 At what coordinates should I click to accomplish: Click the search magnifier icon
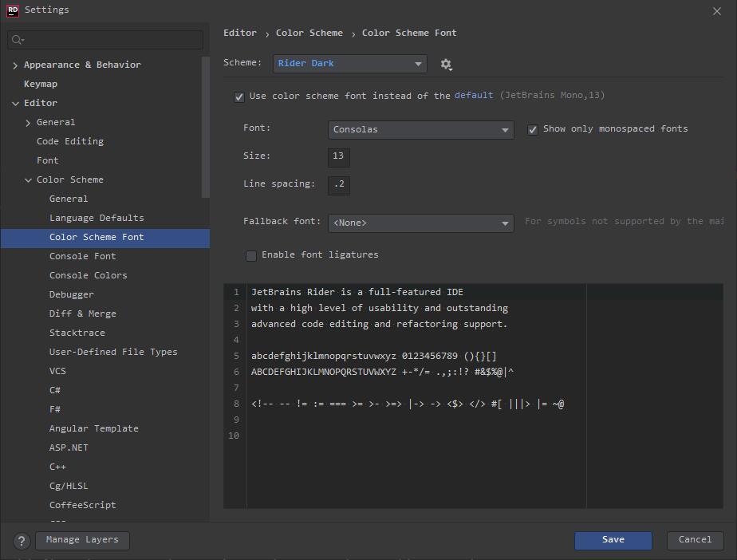[18, 40]
